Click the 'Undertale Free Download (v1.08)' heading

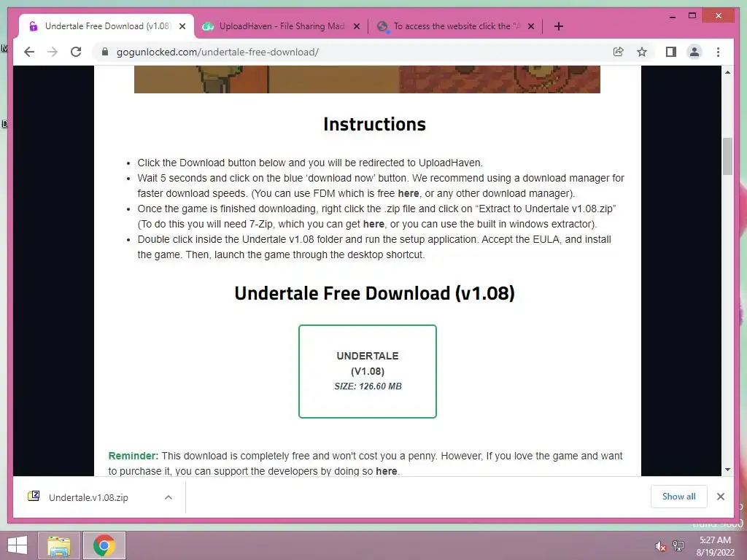[x=374, y=293]
